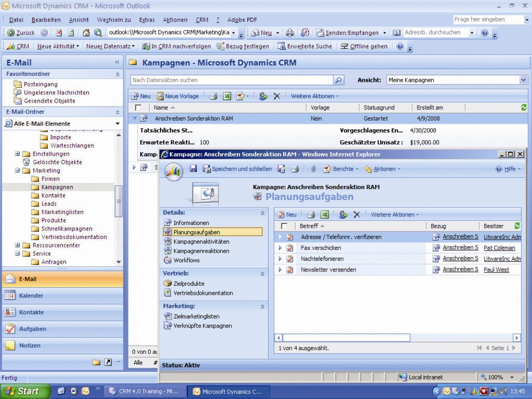Open the Ansicht menu
The height and width of the screenshot is (399, 532).
pyautogui.click(x=79, y=19)
